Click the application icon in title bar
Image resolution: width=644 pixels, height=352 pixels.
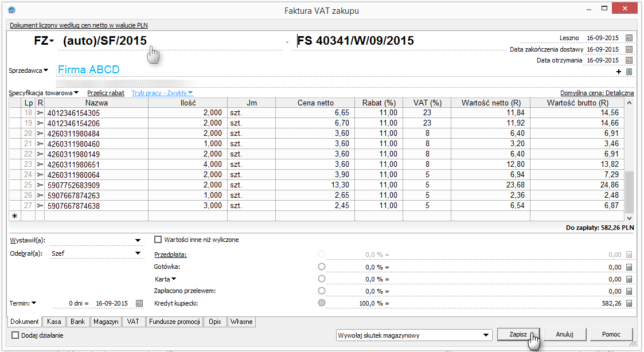[12, 10]
